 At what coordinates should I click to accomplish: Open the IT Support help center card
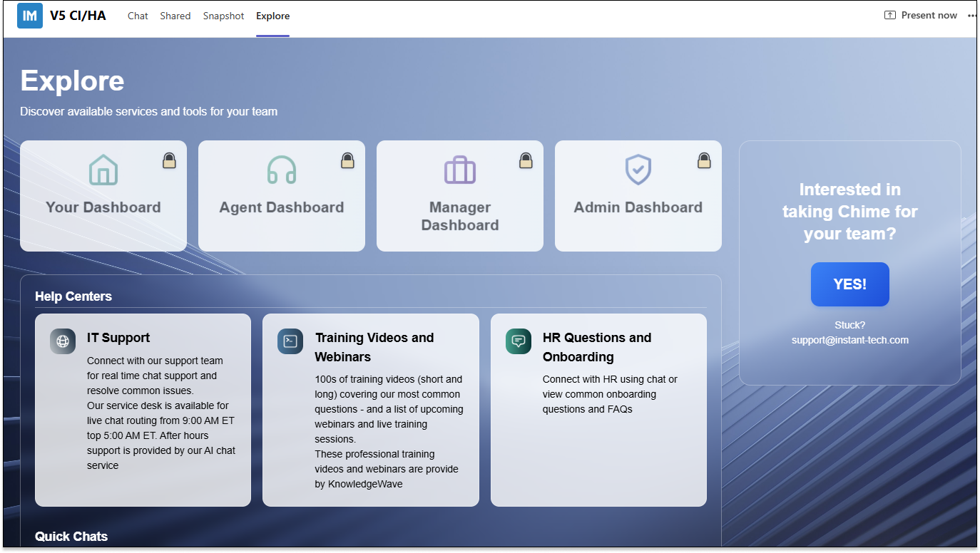[143, 410]
